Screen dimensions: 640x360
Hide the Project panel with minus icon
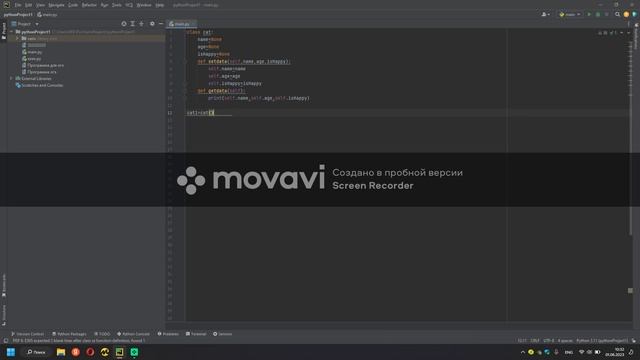point(161,24)
